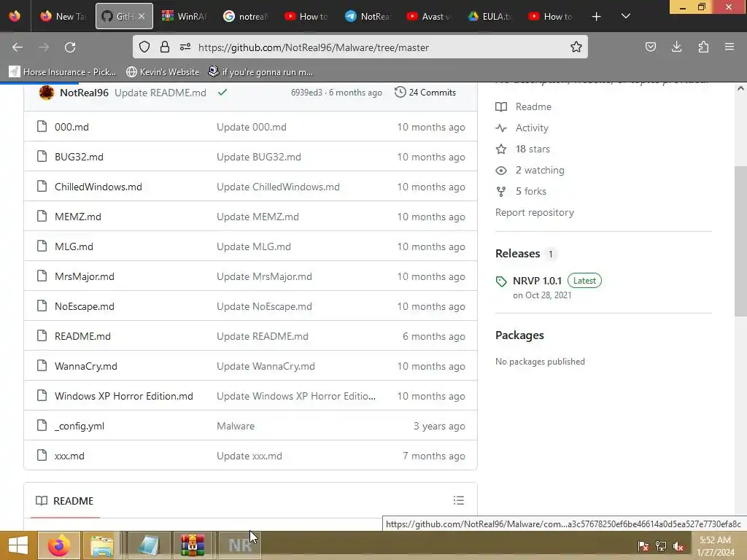747x560 pixels.
Task: Switch to the NotReal Telegram tab
Action: pos(368,16)
